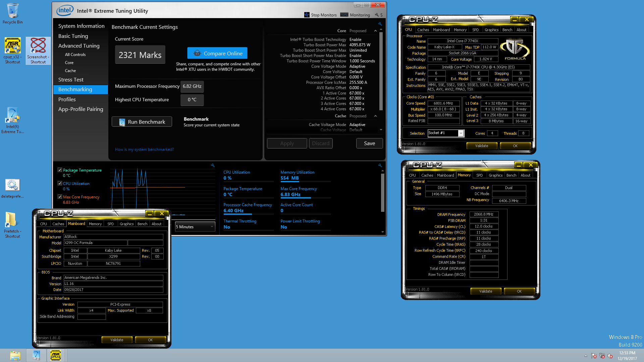This screenshot has height=362, width=644.
Task: Open the Prefetch Shortcut folder icon
Action: click(12, 225)
